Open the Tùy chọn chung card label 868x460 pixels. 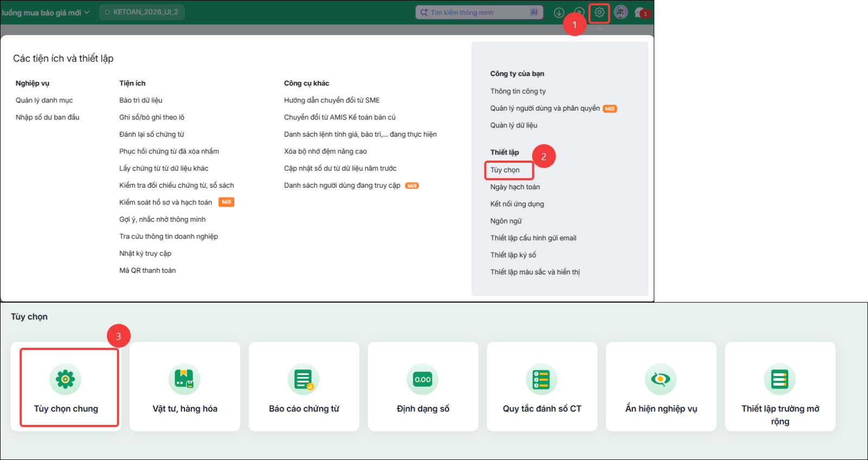tap(66, 408)
